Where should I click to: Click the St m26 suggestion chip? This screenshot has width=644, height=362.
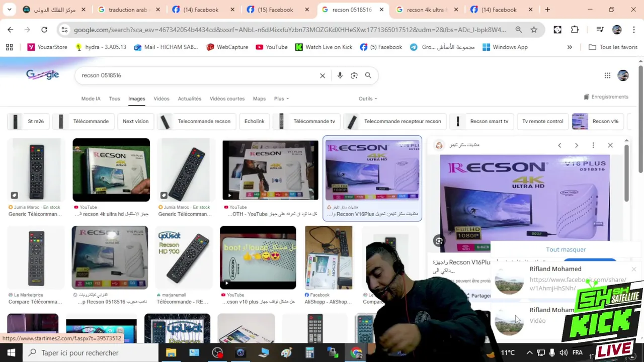(x=28, y=121)
